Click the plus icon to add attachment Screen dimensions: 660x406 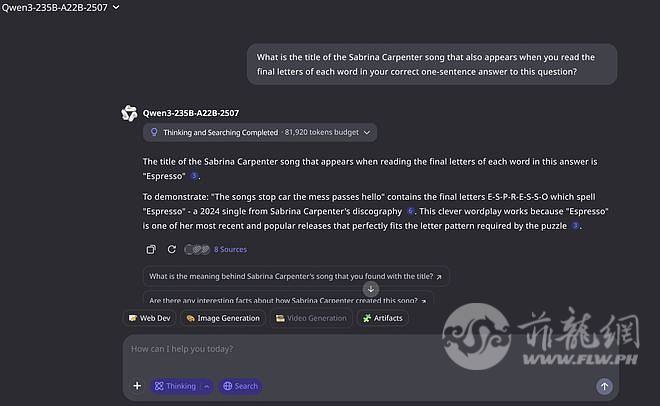pos(137,386)
